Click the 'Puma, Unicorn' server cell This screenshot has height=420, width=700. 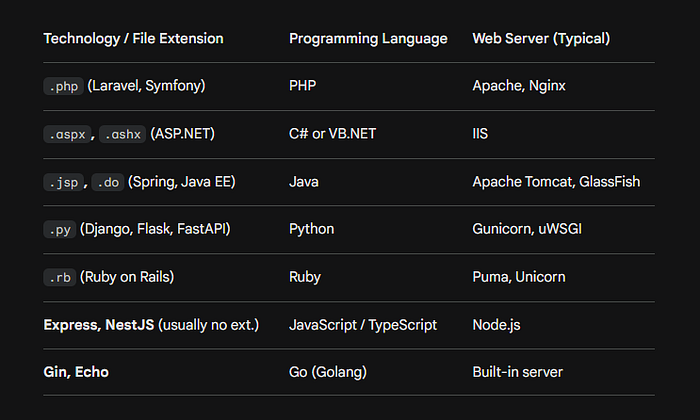click(x=519, y=277)
